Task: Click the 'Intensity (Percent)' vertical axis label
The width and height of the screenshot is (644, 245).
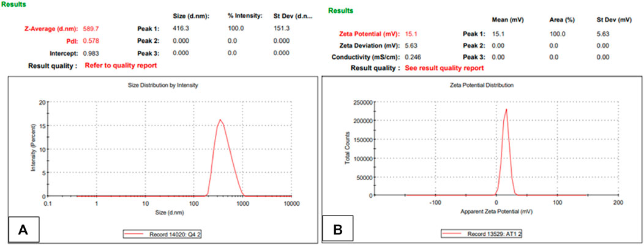Action: click(x=34, y=149)
